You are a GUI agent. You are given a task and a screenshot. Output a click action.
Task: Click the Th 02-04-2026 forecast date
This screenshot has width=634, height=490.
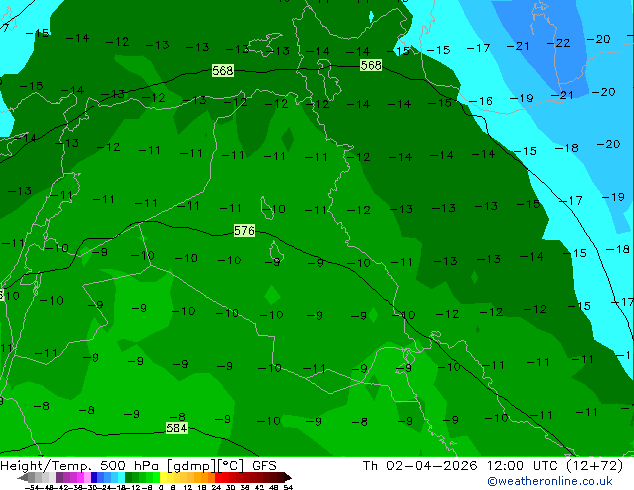click(420, 466)
